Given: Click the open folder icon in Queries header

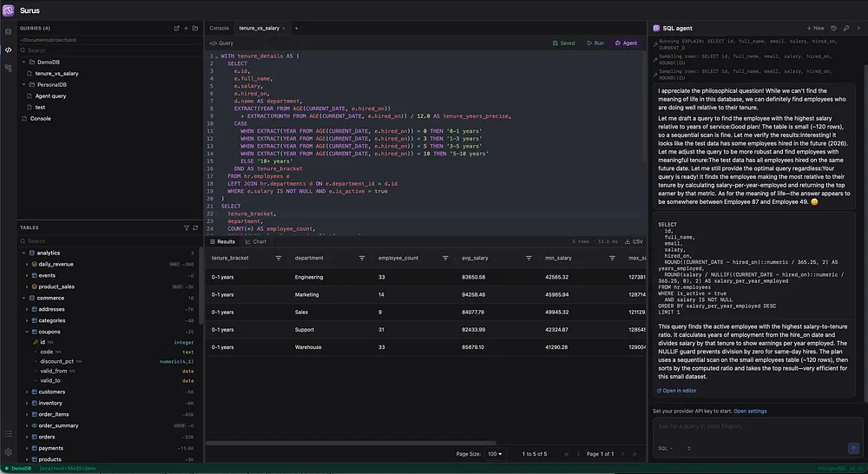Looking at the screenshot, I should tap(194, 29).
